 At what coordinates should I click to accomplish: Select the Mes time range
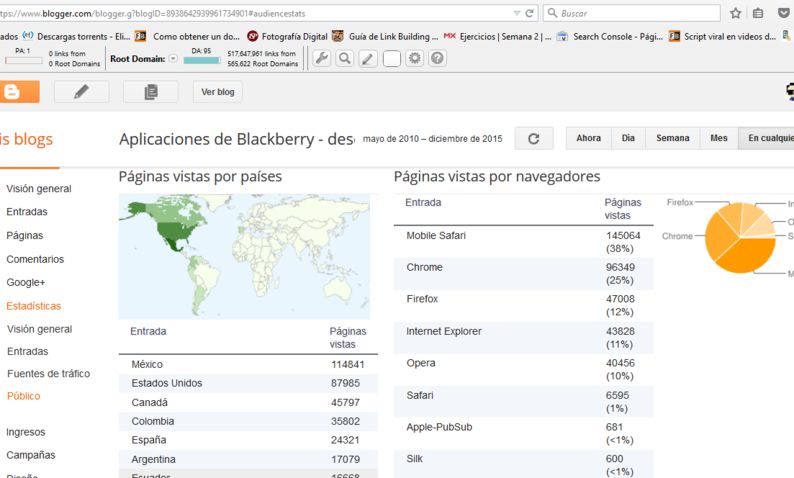719,138
